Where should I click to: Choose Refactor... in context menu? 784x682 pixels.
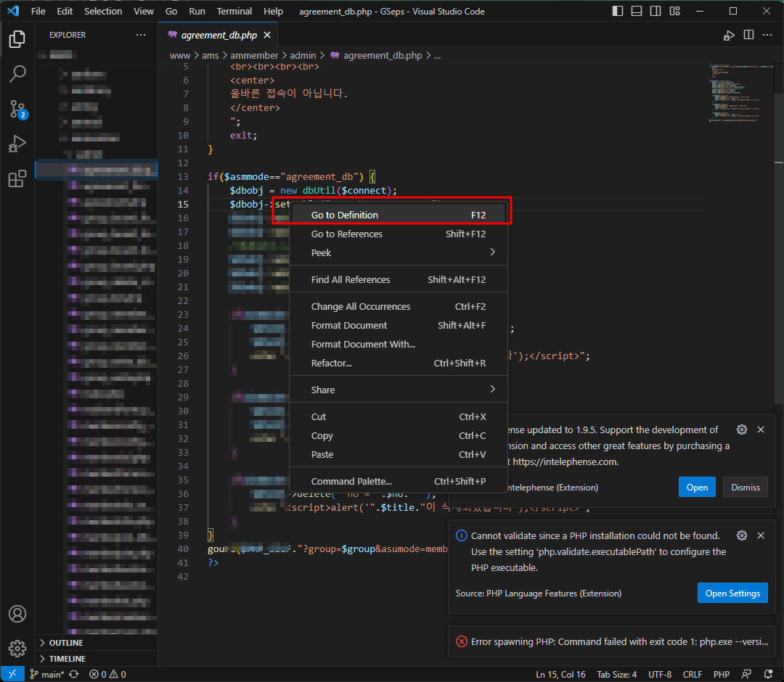(x=399, y=363)
